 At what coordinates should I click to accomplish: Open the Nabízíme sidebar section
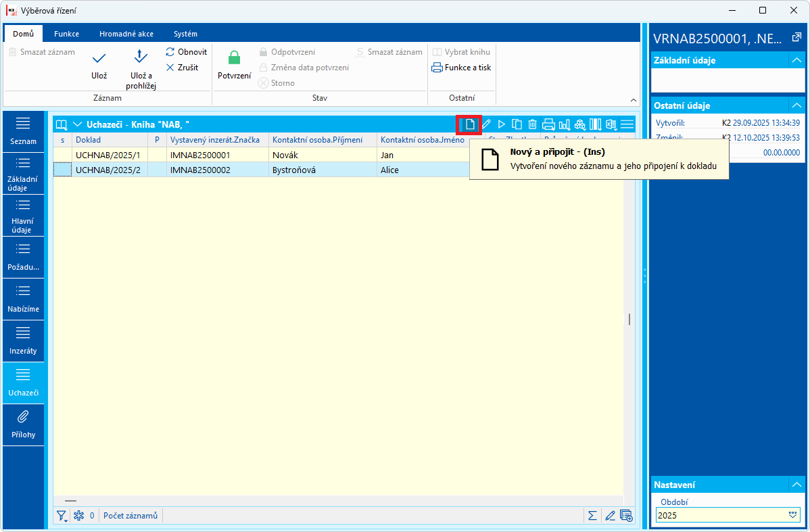coord(23,299)
